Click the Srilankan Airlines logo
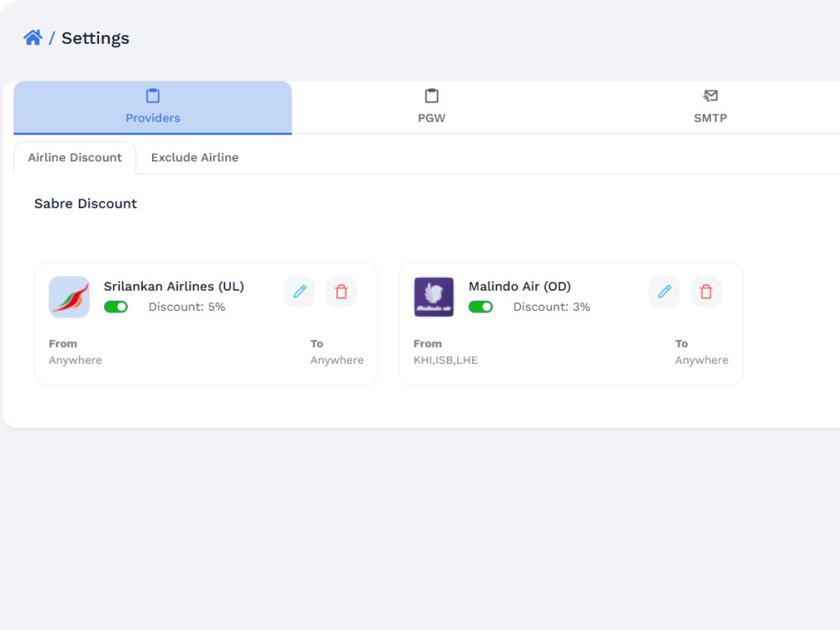Image resolution: width=840 pixels, height=630 pixels. coord(69,297)
